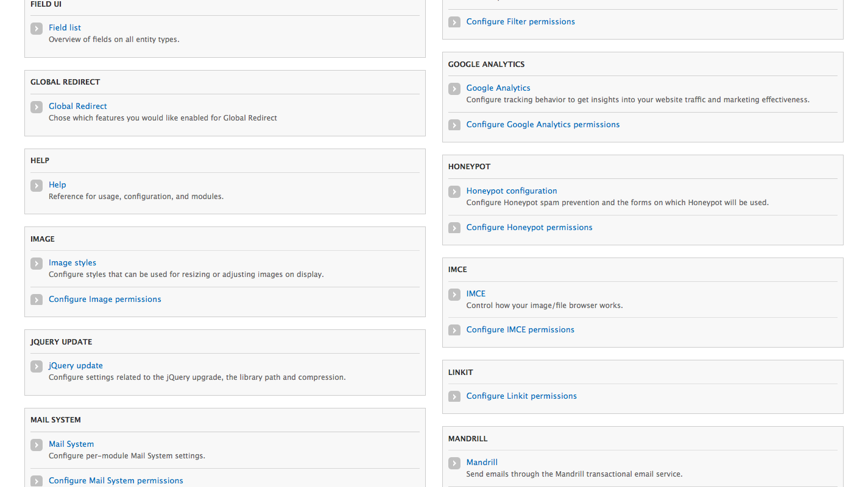Click the arrow icon beside Honeypot configuration

click(454, 191)
